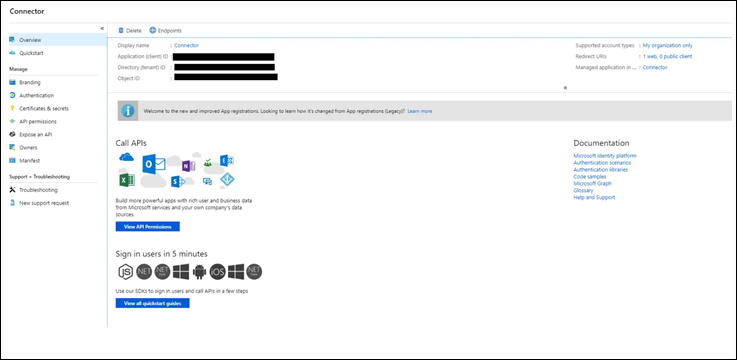Click the Excel icon under Call APIs
This screenshot has width=737, height=360.
(127, 180)
